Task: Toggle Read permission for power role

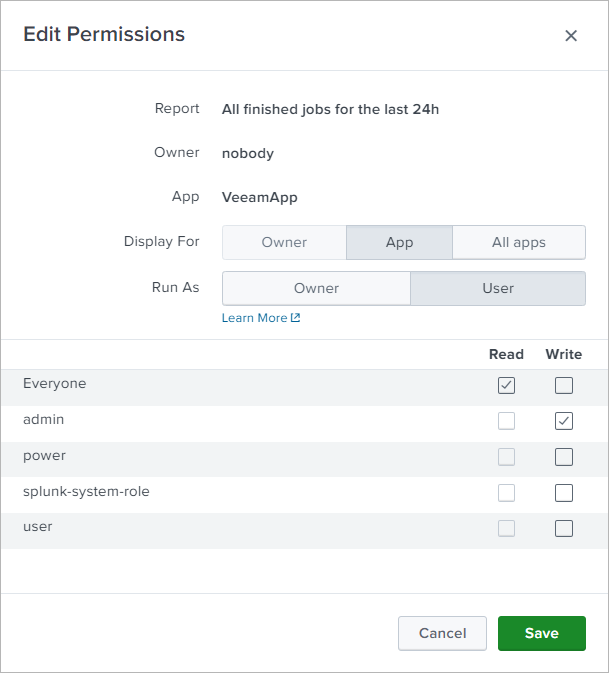Action: [507, 457]
